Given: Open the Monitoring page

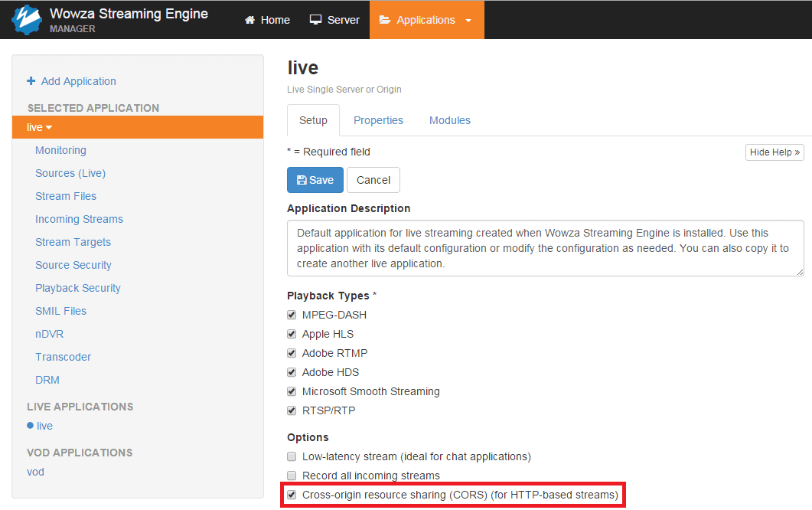Looking at the screenshot, I should pyautogui.click(x=60, y=150).
